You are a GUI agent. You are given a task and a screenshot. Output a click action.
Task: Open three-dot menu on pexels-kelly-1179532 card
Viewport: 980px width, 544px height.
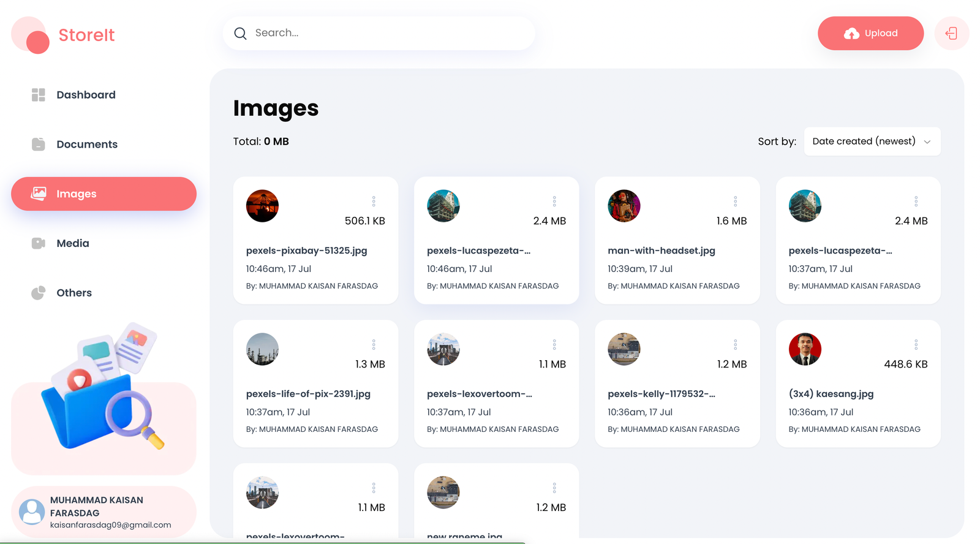[x=735, y=344]
